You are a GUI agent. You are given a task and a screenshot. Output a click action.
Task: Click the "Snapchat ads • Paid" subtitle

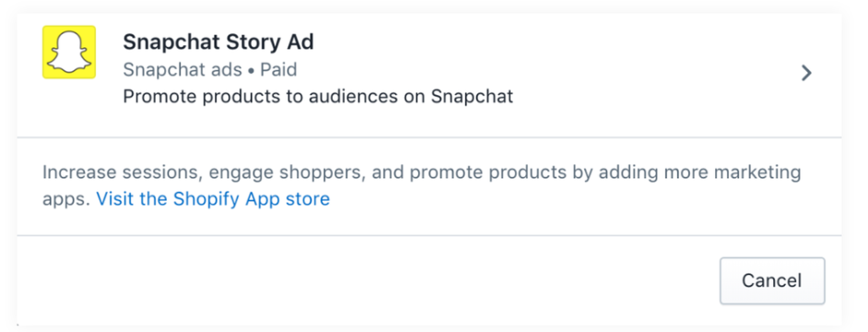point(210,70)
